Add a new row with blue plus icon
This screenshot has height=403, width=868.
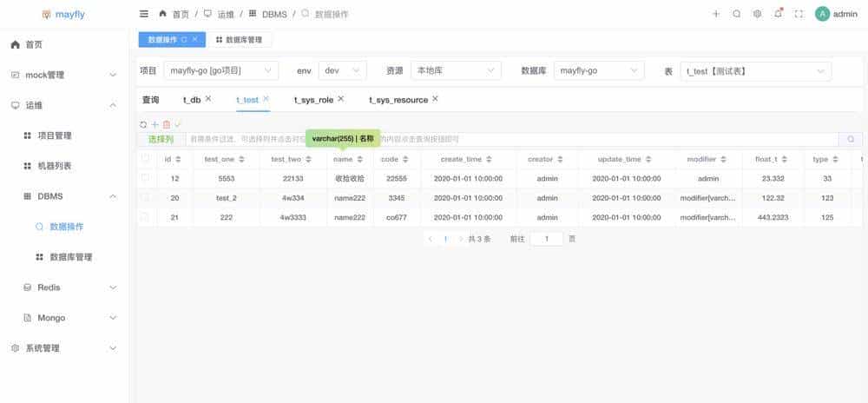[x=155, y=125]
